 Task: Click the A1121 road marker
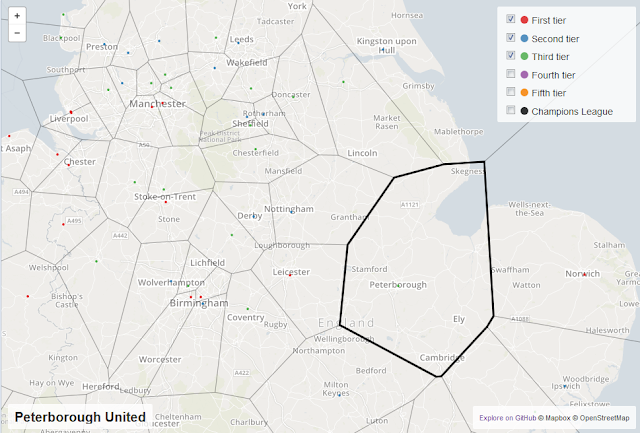click(x=410, y=205)
